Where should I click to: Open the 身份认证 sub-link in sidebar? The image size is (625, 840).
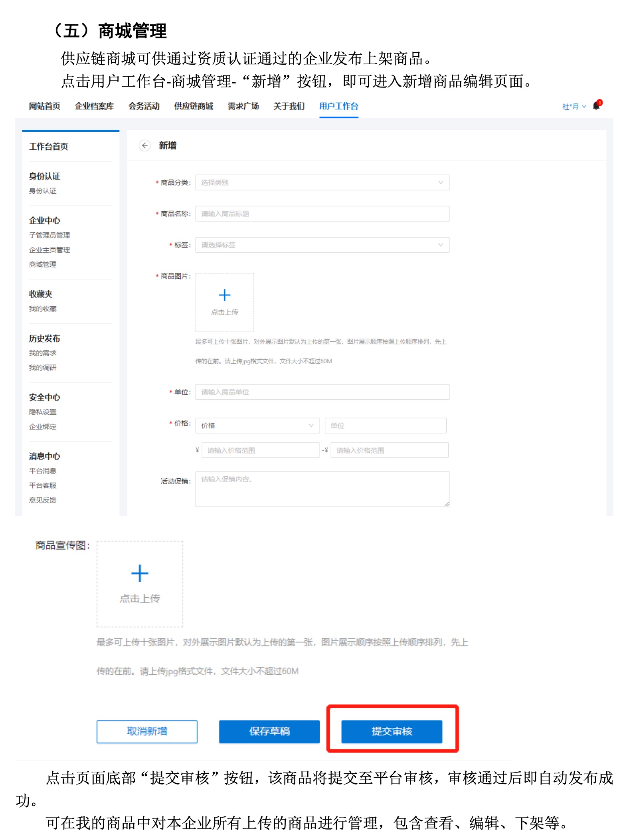pos(43,191)
